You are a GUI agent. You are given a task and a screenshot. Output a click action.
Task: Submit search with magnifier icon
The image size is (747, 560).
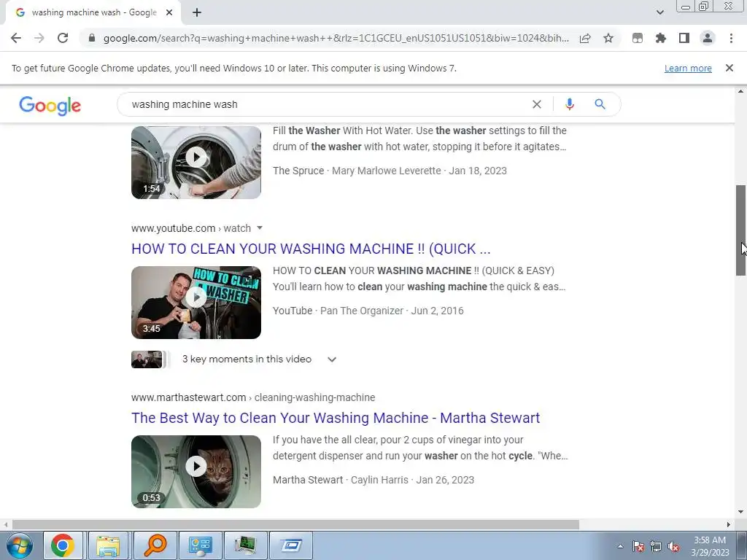pyautogui.click(x=600, y=104)
